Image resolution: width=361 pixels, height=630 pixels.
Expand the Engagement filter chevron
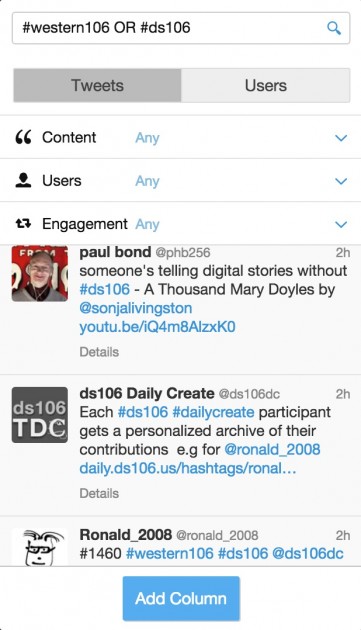[341, 224]
